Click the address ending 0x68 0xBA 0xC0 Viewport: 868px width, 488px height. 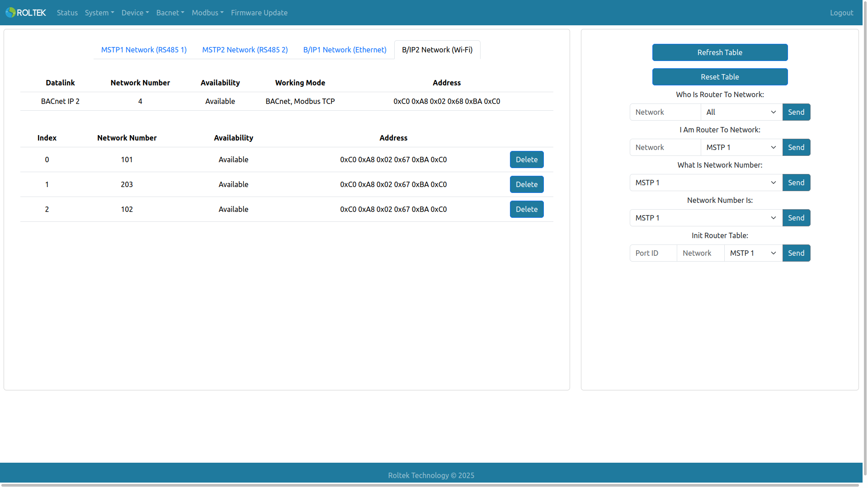tap(447, 101)
